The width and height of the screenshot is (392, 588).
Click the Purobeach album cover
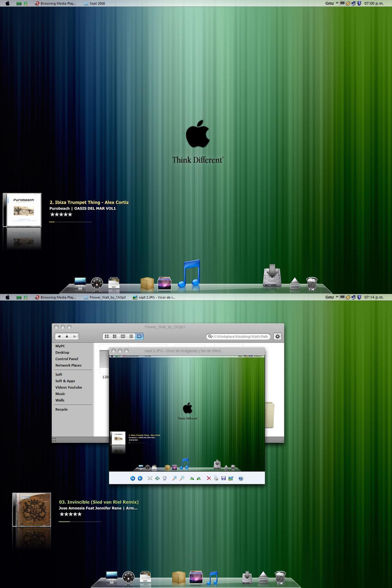(x=23, y=210)
